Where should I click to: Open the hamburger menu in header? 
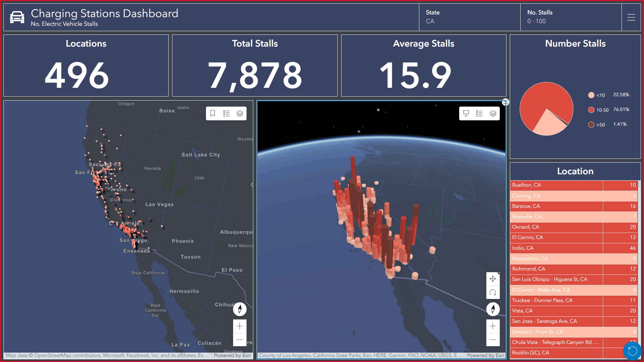pos(631,17)
